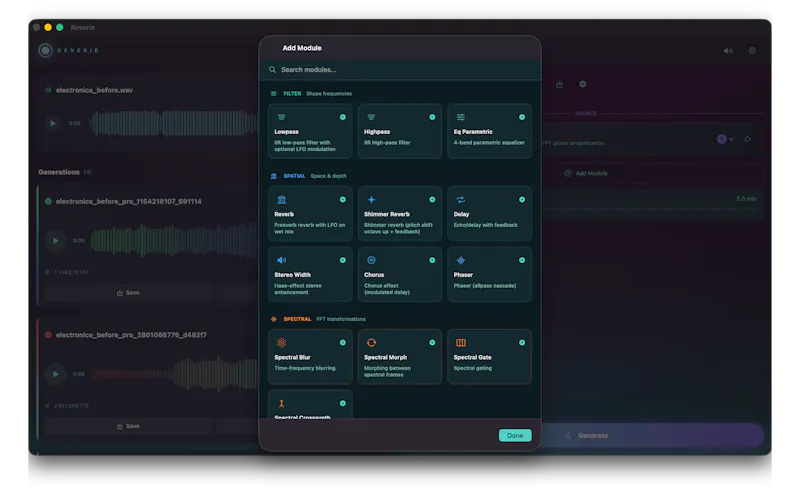Toggle the Spectral Morph module dot
The image size is (800, 493).
[x=432, y=342]
